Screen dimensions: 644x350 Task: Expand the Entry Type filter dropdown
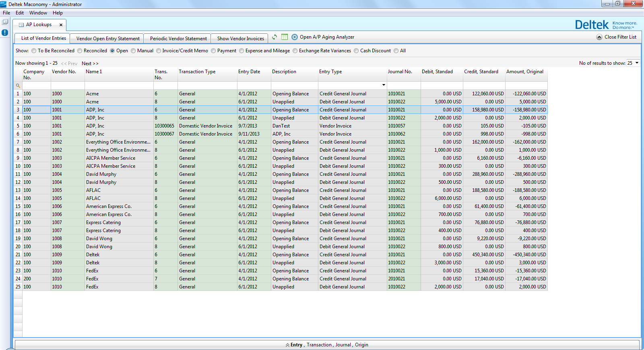pyautogui.click(x=384, y=85)
